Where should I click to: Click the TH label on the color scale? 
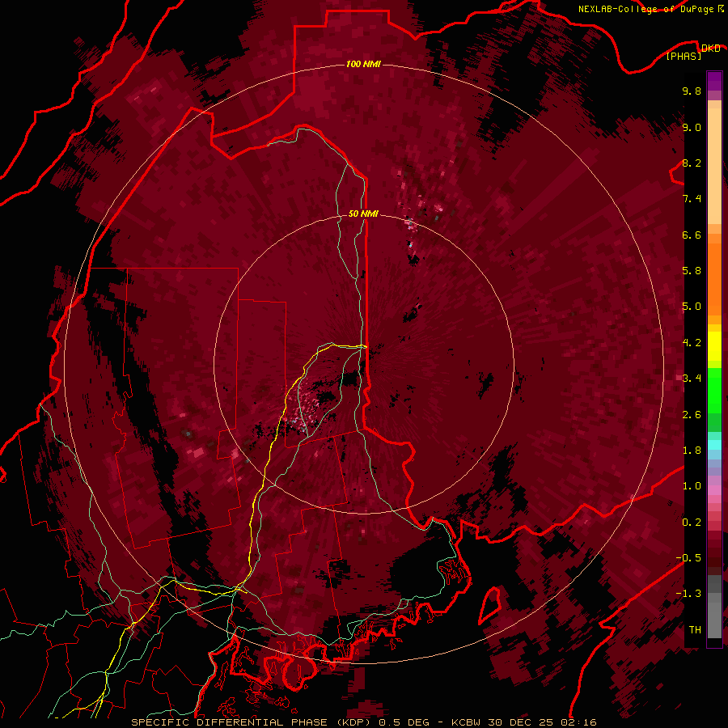(695, 630)
